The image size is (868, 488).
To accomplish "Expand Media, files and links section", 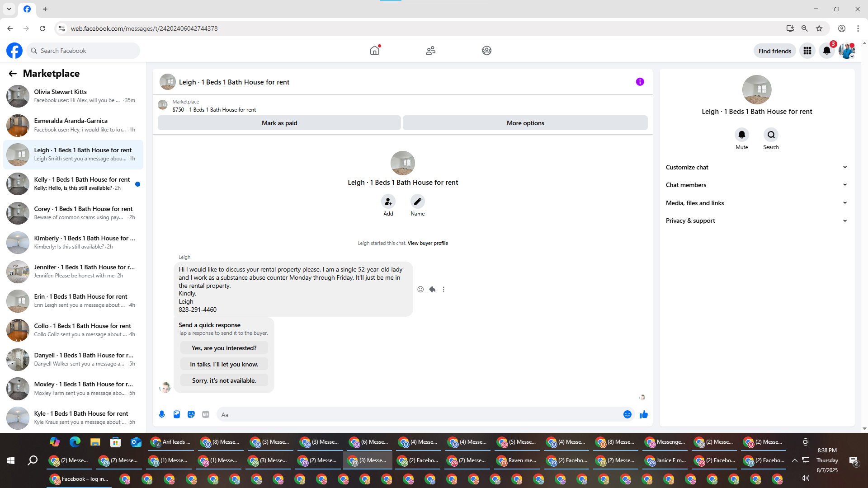I will coord(757,203).
